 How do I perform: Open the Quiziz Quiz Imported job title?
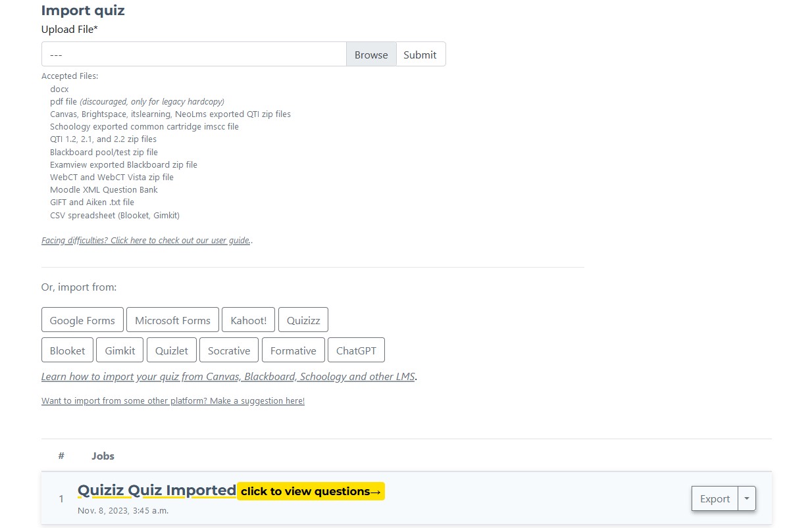tap(157, 491)
